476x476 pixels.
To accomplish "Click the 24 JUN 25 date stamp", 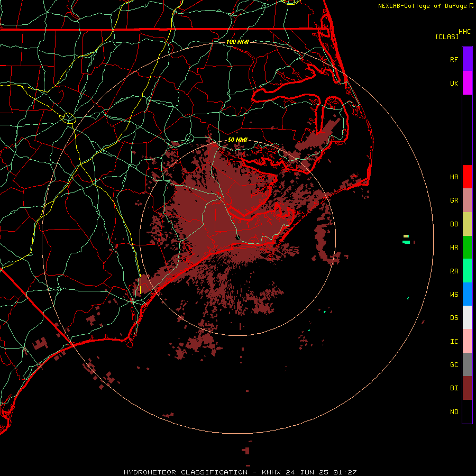I will click(307, 472).
